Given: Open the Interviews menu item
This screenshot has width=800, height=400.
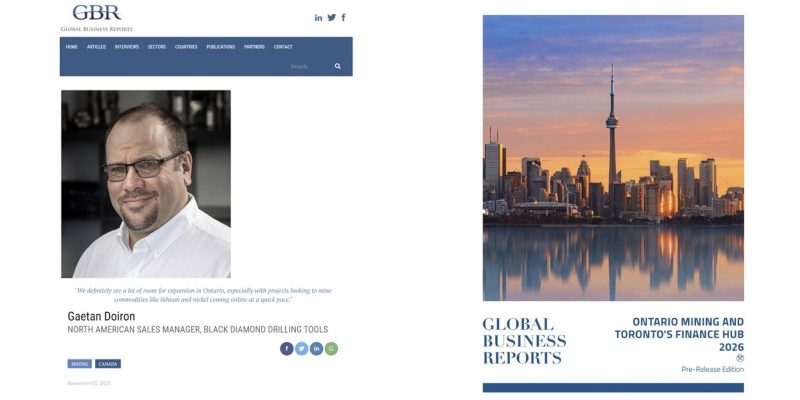Looking at the screenshot, I should (x=127, y=47).
